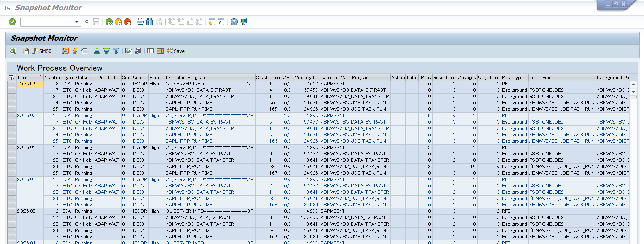Image resolution: width=644 pixels, height=244 pixels.
Task: Click the Executed Program column header
Action: (185, 77)
